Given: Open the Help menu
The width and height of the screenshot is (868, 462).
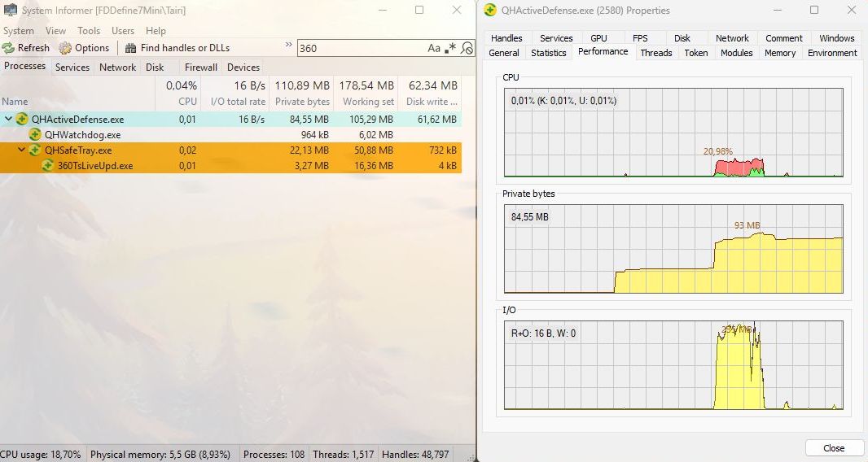Looking at the screenshot, I should click(x=156, y=31).
